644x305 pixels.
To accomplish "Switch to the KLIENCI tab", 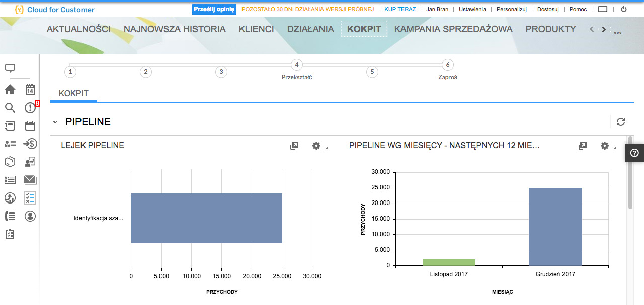I will click(x=256, y=29).
